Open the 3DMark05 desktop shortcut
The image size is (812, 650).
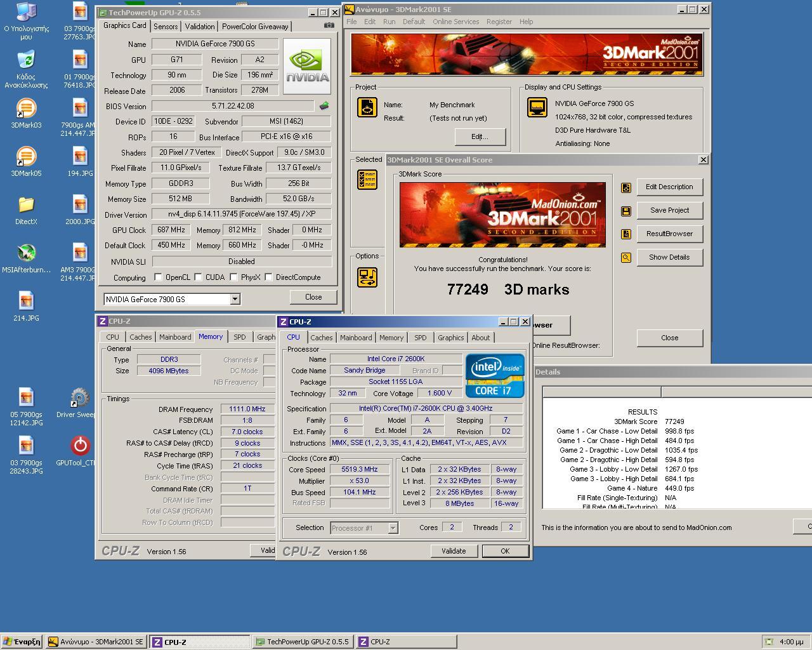26,162
